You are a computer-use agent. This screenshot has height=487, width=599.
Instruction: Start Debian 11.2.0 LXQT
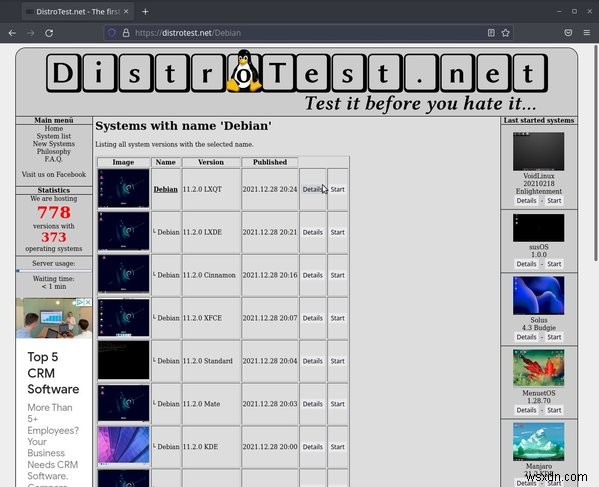click(338, 189)
